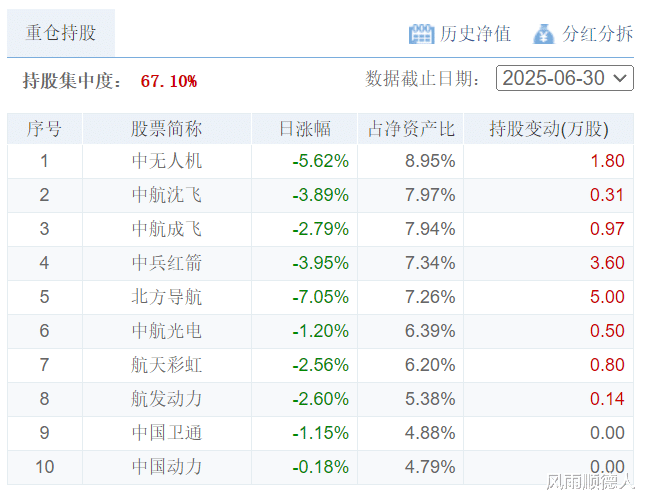Click the 0.80 holding change value
Screen dimensions: 645x503
pos(608,365)
